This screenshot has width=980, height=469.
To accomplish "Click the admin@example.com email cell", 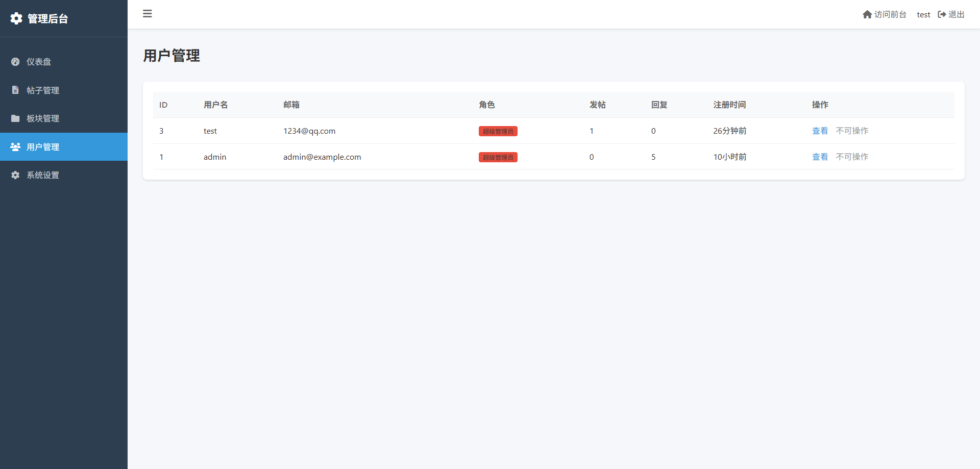I will (322, 157).
